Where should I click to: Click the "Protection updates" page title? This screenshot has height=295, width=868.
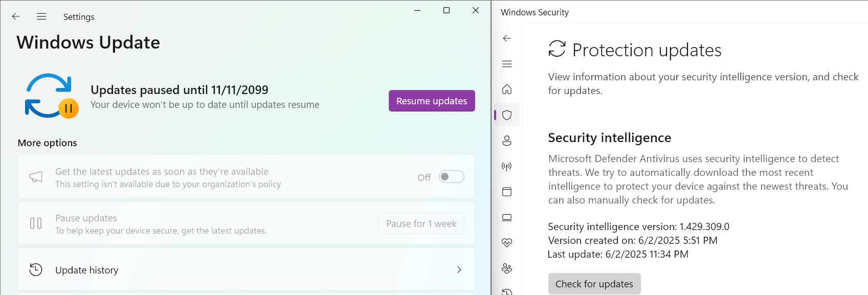(647, 50)
